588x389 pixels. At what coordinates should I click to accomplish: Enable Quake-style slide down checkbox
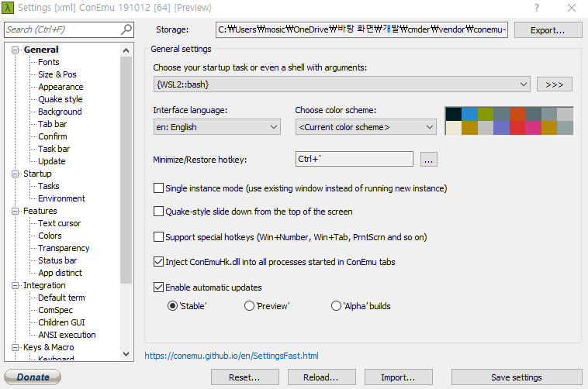click(158, 212)
